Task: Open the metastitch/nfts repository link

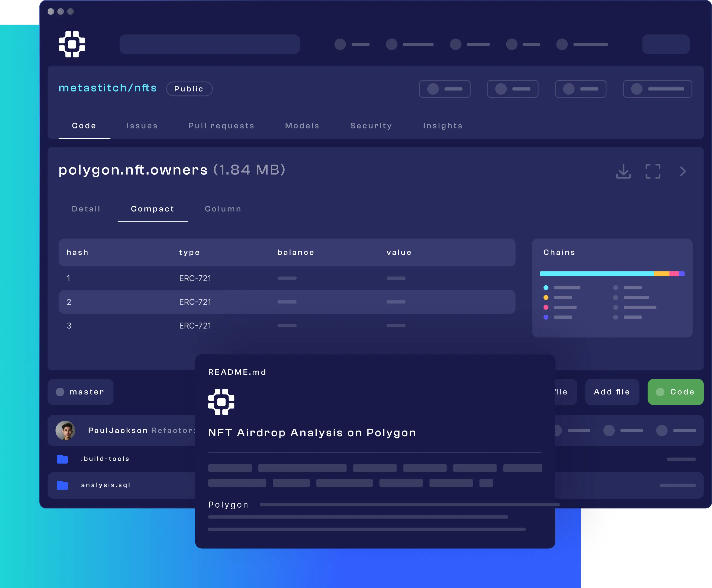Action: click(x=108, y=88)
